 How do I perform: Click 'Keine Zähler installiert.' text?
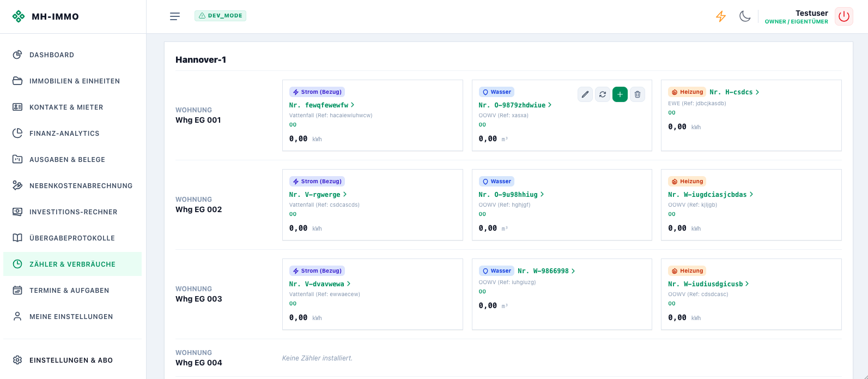pyautogui.click(x=317, y=358)
